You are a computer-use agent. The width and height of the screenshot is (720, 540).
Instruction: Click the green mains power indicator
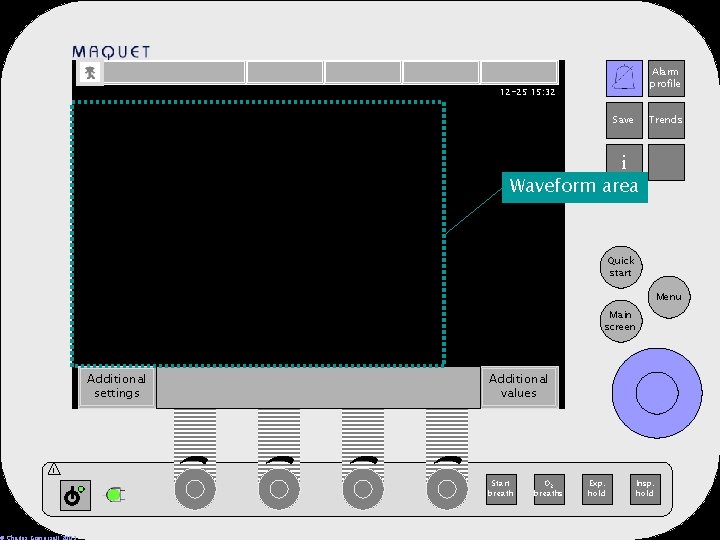pos(115,495)
